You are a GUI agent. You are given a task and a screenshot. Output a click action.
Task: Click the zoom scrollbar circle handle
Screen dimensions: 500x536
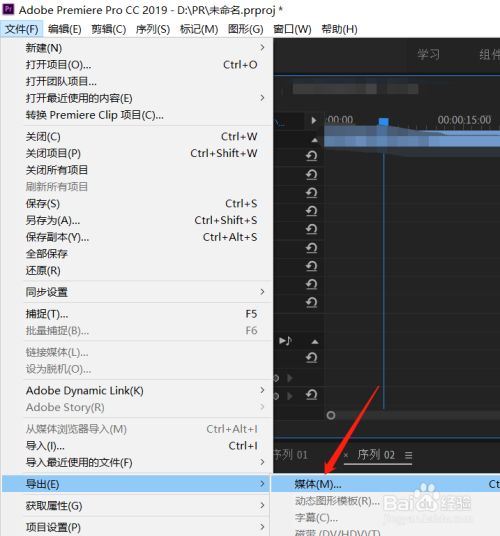pos(330,415)
